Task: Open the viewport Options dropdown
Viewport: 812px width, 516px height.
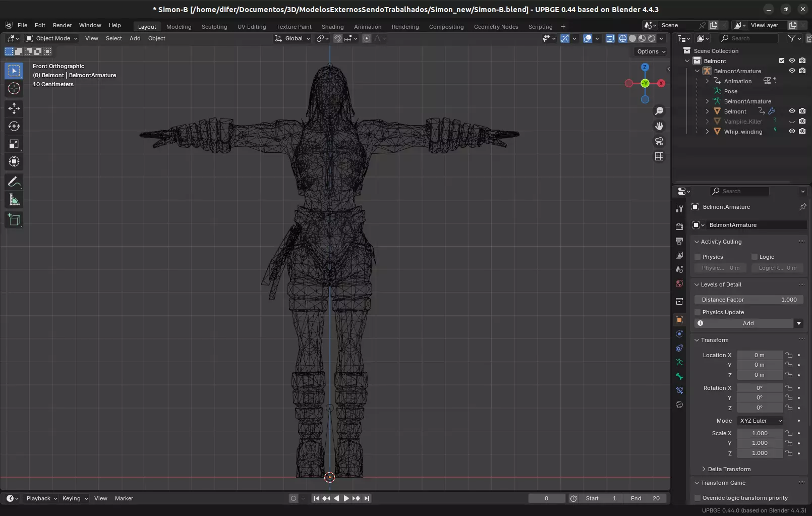Action: point(651,51)
